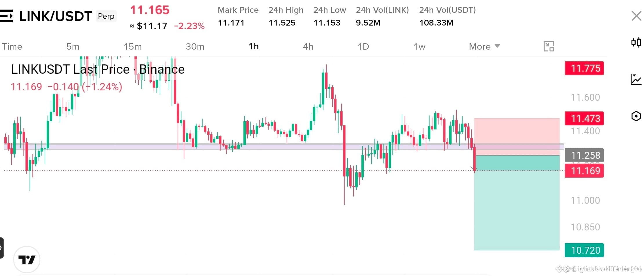This screenshot has width=644, height=276.
Task: Click the 10.720 target price label
Action: click(584, 250)
